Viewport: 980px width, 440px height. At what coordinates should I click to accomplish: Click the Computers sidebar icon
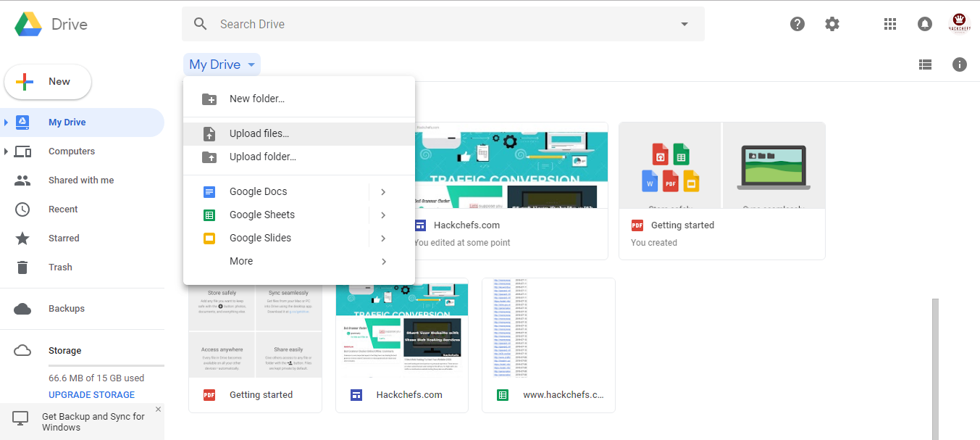tap(22, 151)
